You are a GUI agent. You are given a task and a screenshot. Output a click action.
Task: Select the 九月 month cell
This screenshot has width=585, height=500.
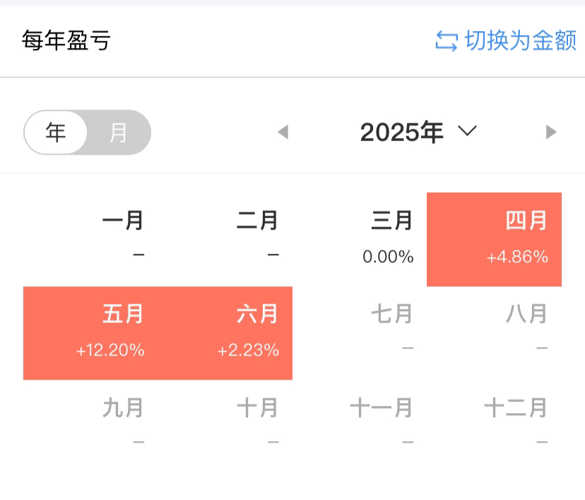pyautogui.click(x=91, y=427)
